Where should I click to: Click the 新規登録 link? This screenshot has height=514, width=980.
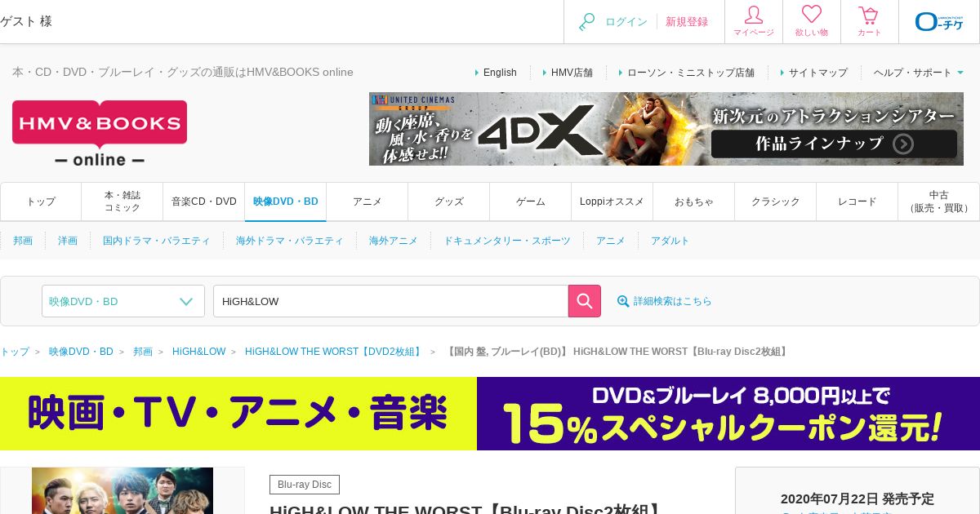click(x=687, y=22)
